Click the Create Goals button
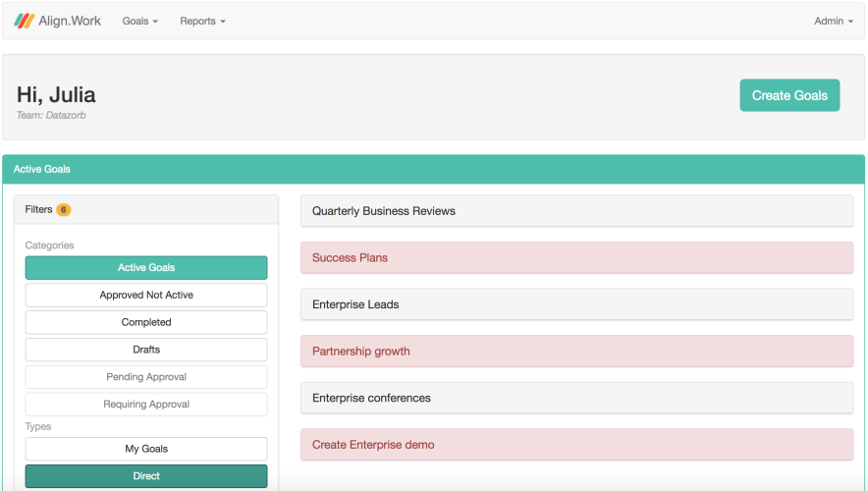The height and width of the screenshot is (491, 868). [x=789, y=95]
